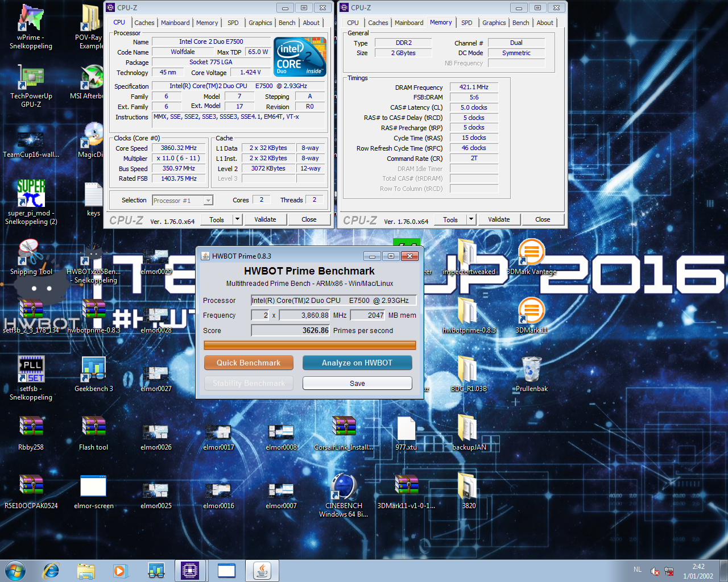Expand Tools dropdown arrow in CPU window
Image resolution: width=728 pixels, height=582 pixels.
click(x=238, y=219)
